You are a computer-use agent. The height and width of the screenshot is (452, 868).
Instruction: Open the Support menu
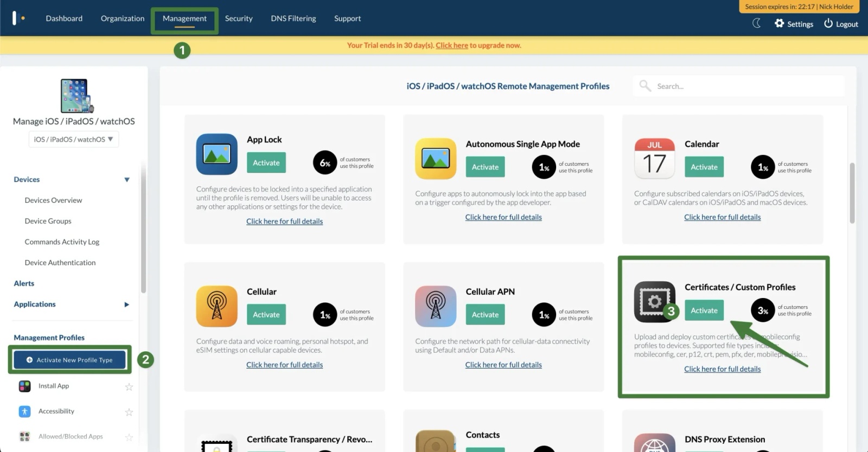pyautogui.click(x=348, y=18)
